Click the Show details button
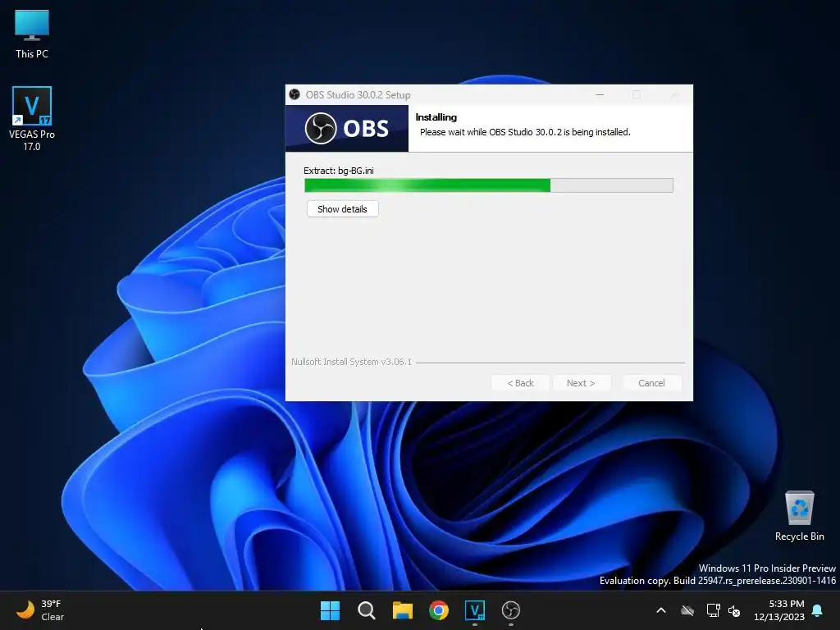The image size is (840, 630). point(342,209)
